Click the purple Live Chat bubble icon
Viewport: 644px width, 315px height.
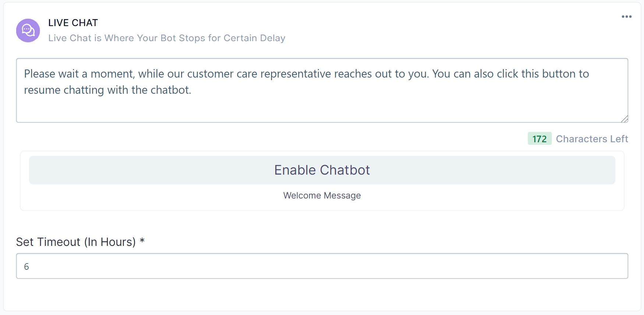pyautogui.click(x=28, y=31)
